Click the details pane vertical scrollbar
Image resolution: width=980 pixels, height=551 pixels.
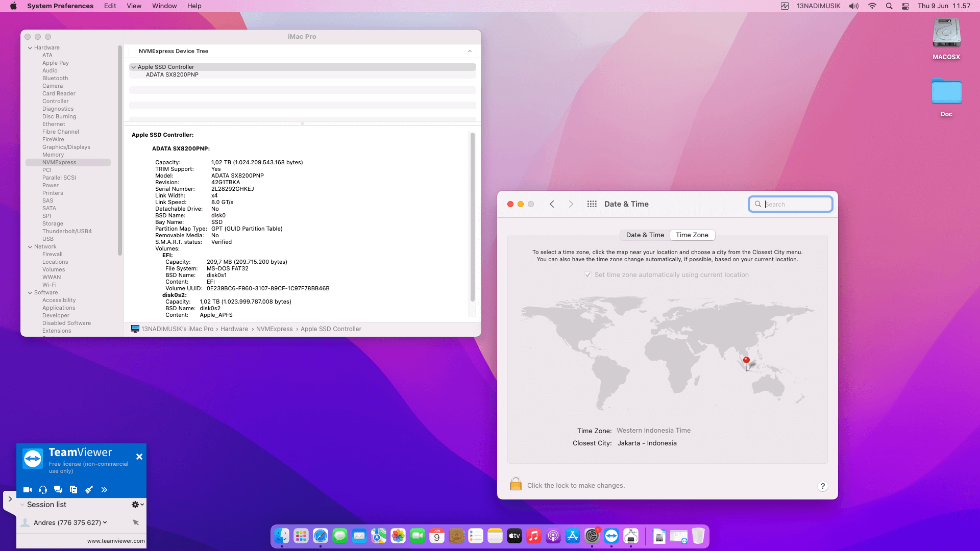click(472, 217)
